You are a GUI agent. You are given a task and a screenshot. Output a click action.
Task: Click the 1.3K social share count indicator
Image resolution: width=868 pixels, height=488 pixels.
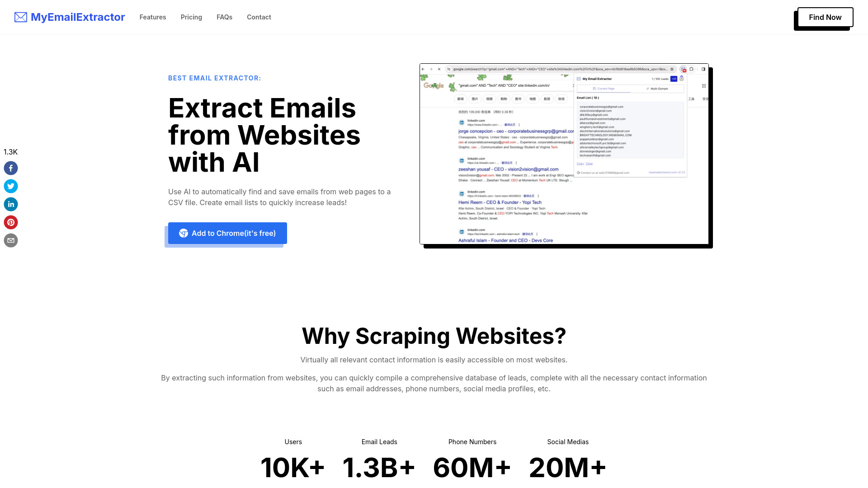[x=11, y=152]
